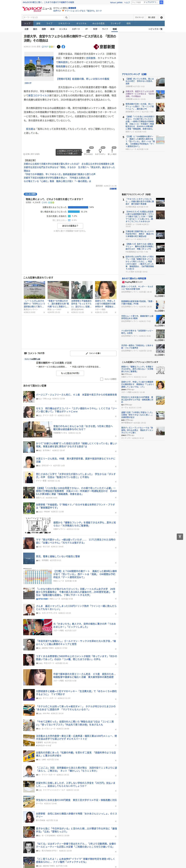
Task: Click the 'みんなの意見' badge
Action: click(30, 194)
